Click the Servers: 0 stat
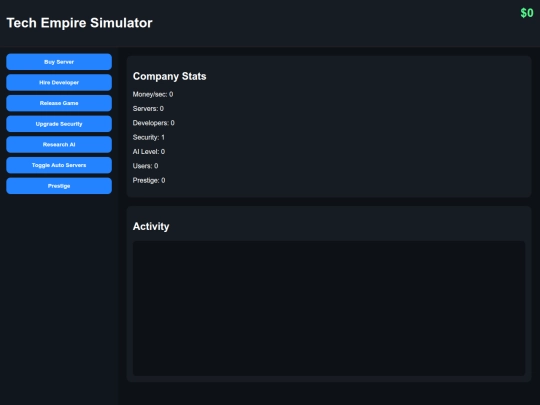This screenshot has width=540, height=405. click(x=148, y=109)
